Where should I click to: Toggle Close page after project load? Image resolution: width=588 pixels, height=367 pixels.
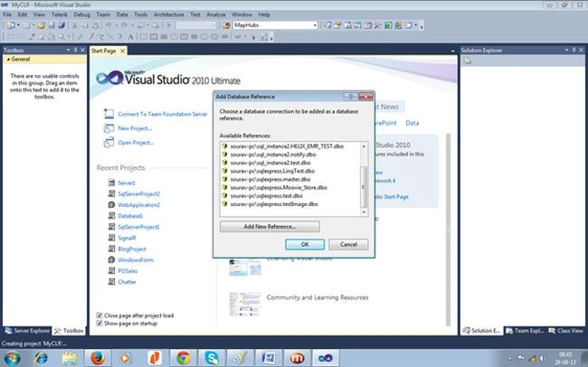[x=100, y=315]
